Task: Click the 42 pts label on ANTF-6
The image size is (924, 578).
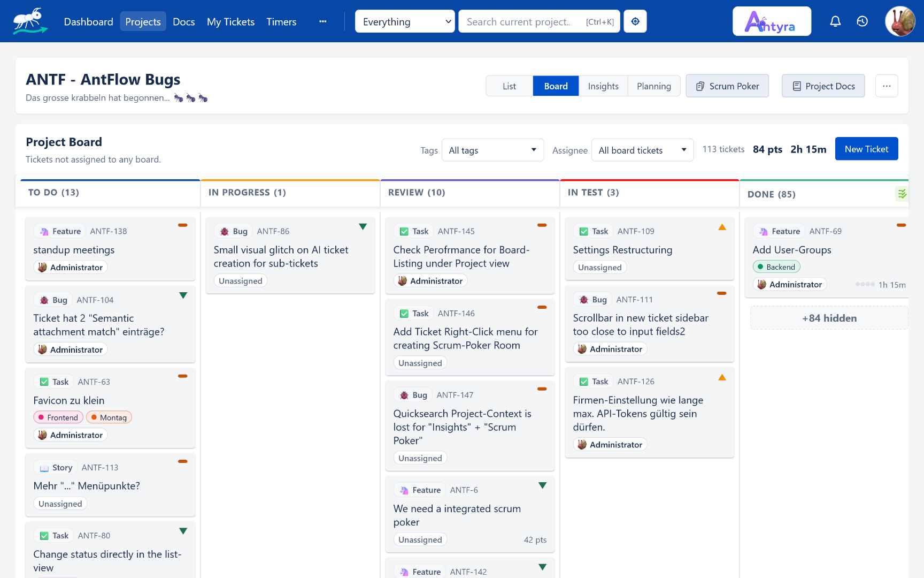Action: pyautogui.click(x=535, y=539)
